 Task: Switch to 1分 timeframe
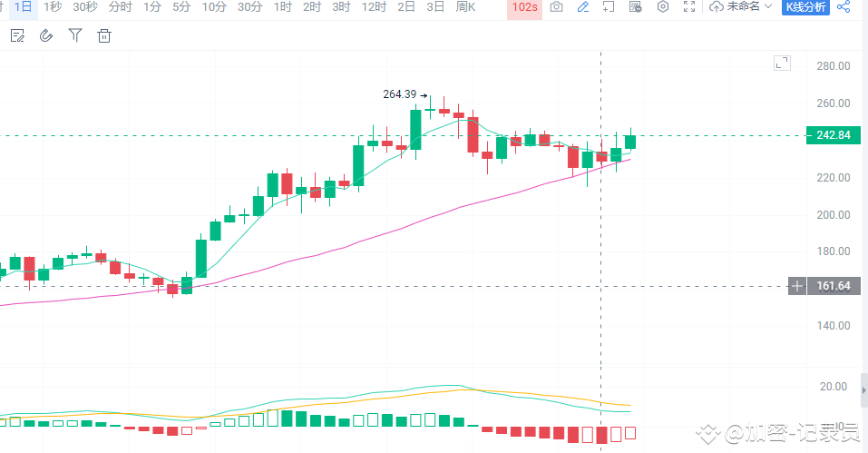[x=151, y=7]
